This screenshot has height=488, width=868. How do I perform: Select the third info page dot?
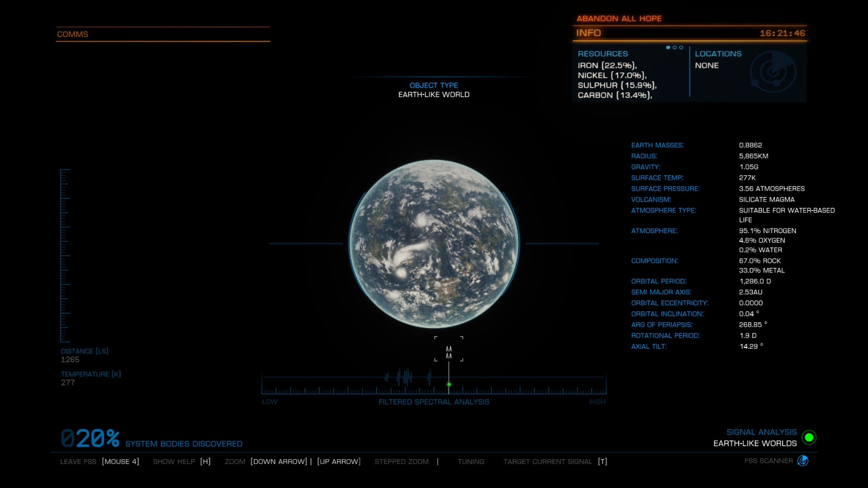[681, 47]
